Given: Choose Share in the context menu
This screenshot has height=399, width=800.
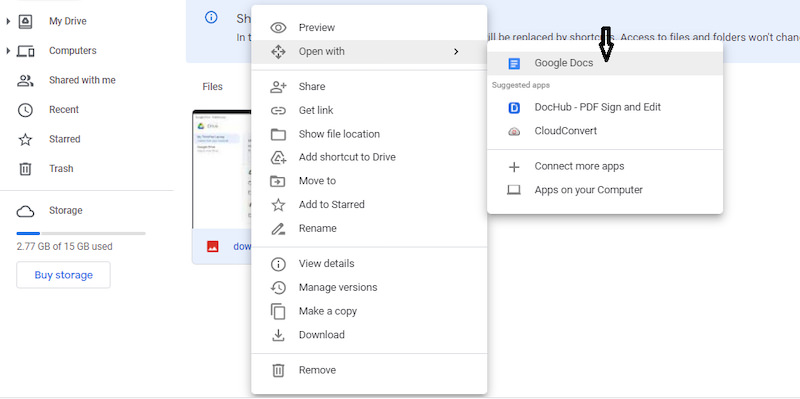Looking at the screenshot, I should click(369, 87).
